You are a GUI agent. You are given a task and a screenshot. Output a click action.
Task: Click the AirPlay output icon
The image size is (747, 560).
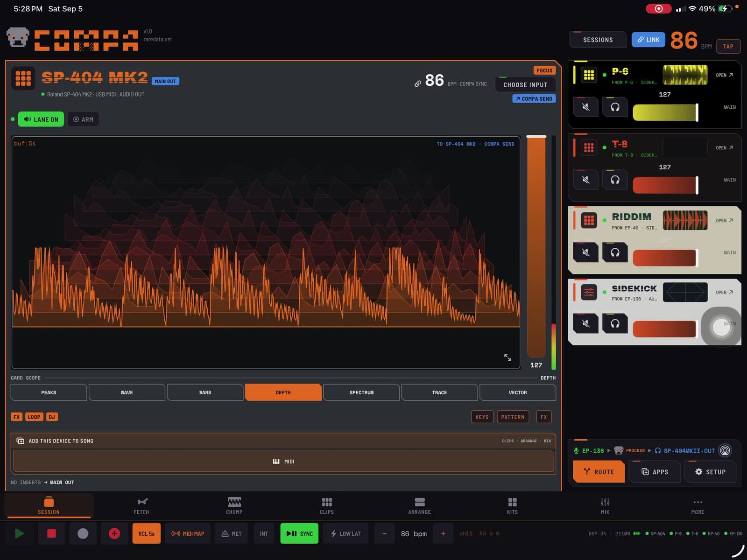pos(725,450)
